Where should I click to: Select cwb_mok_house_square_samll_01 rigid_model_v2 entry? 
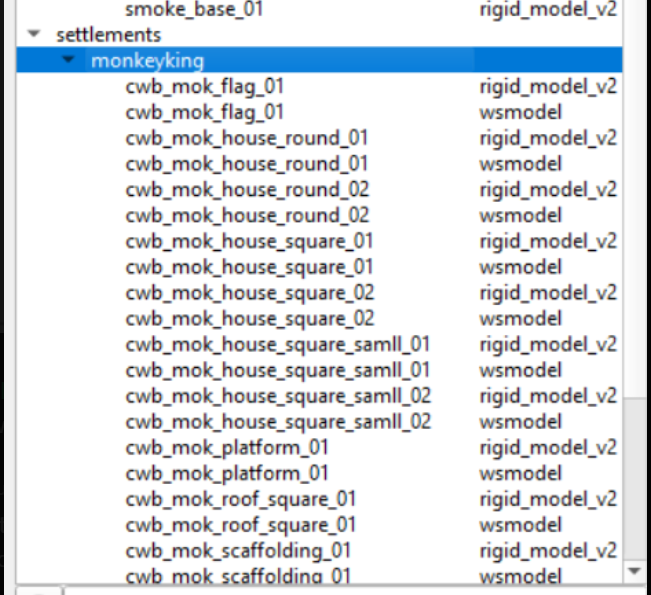point(319,344)
